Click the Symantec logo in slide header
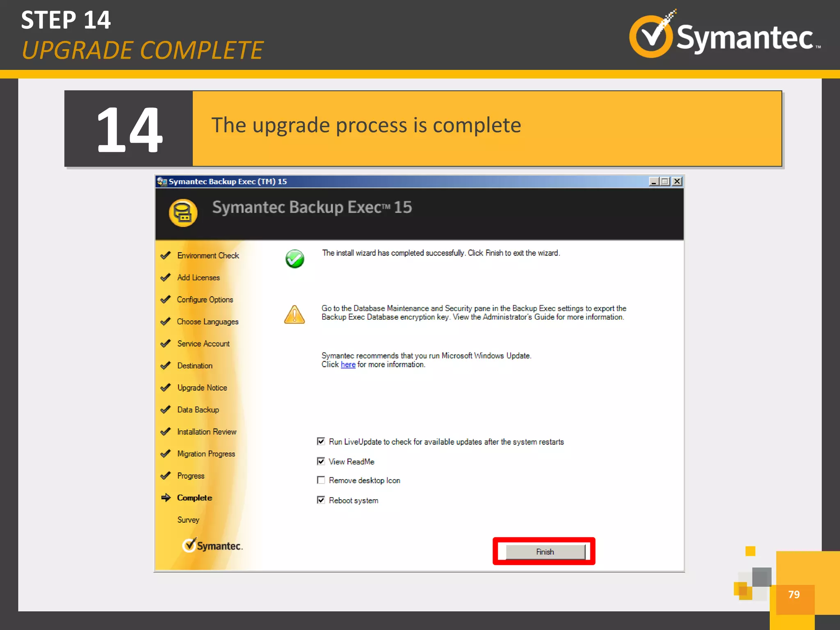 pos(725,34)
